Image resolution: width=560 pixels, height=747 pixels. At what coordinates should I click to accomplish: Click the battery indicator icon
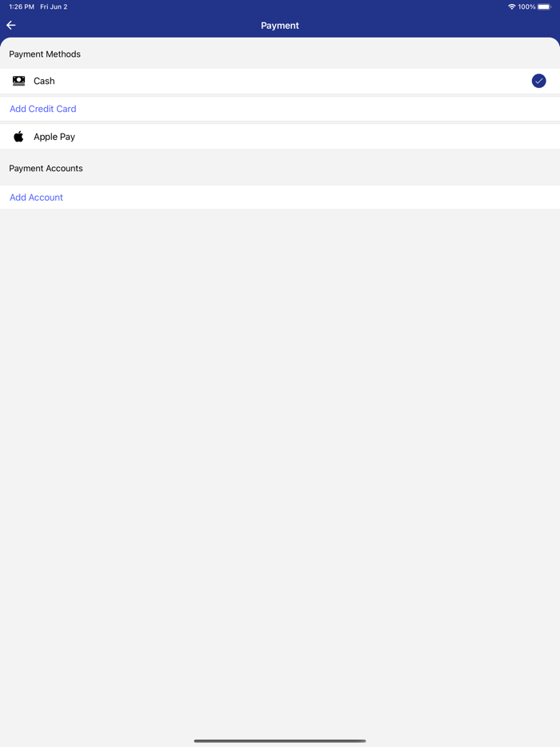point(544,6)
